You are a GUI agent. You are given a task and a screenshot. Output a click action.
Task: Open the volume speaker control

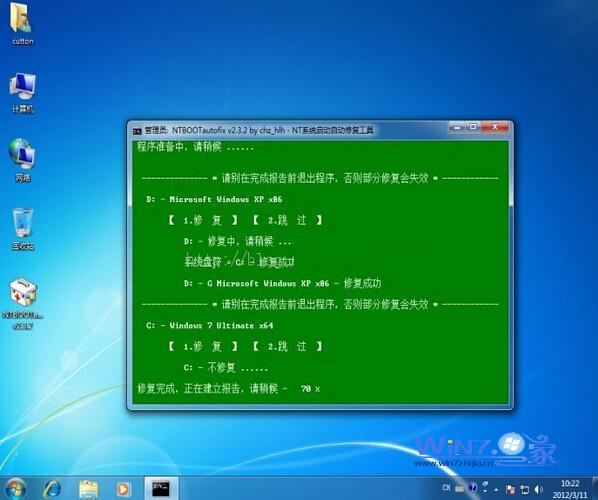(x=538, y=489)
